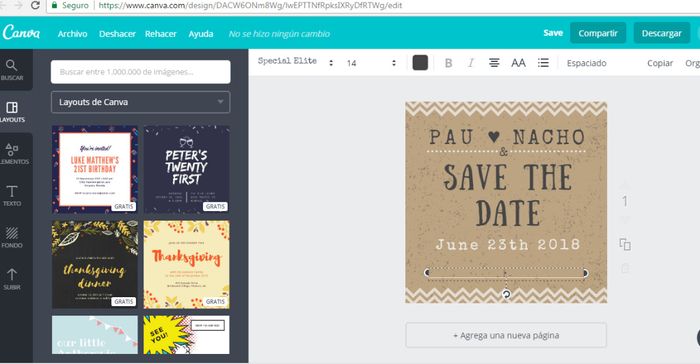Select the yellow Thanksgiving layout

click(187, 264)
